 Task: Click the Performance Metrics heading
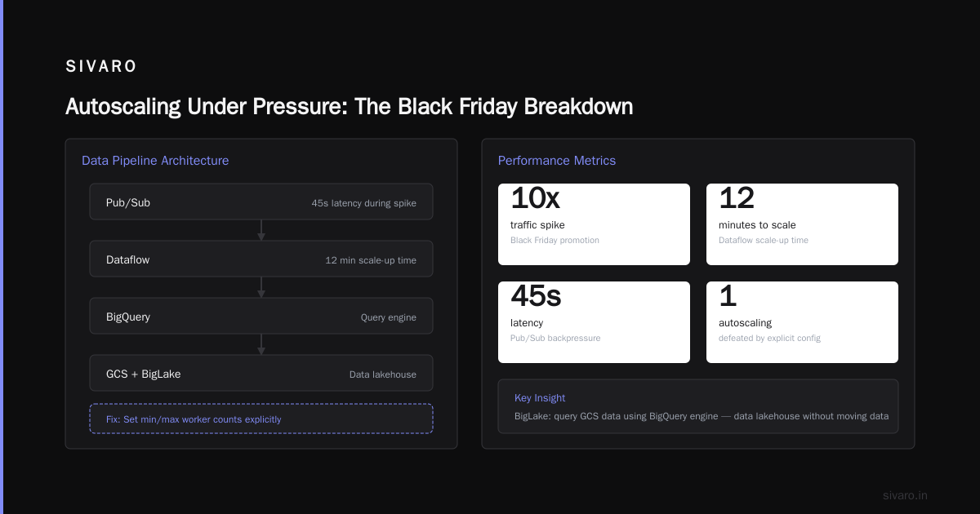[x=557, y=161]
